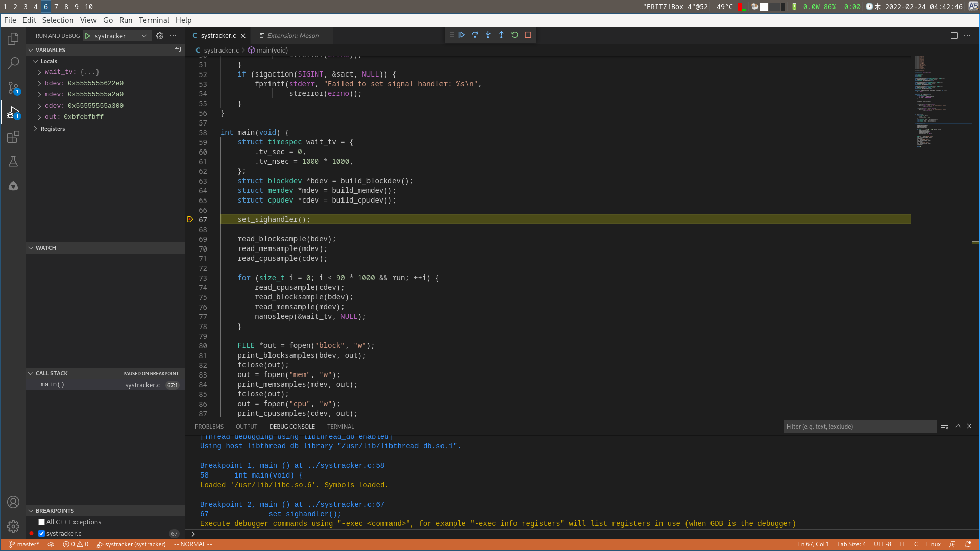Start debugging with green play button

[x=88, y=36]
